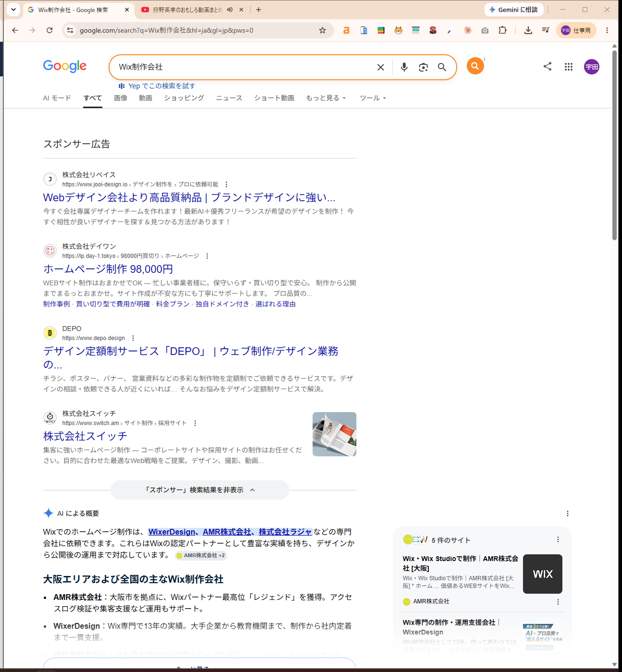Switch to ニュース tab
The height and width of the screenshot is (672, 622).
click(x=229, y=98)
